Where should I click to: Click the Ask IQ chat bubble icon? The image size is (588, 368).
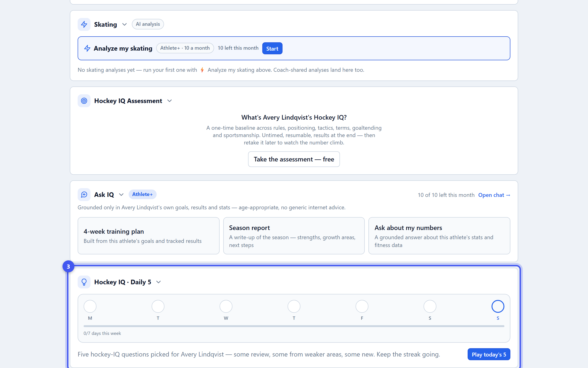tap(84, 195)
